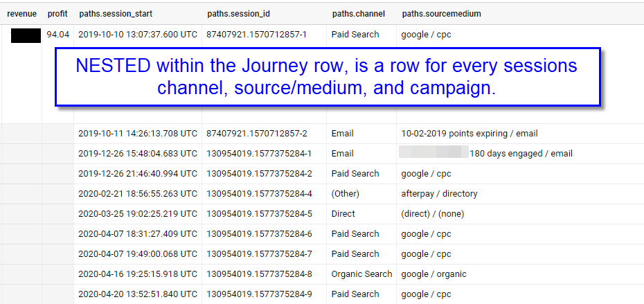Viewport: 644px width, 304px height.
Task: Select session ID 87407921.1570712857-1
Action: pos(257,35)
